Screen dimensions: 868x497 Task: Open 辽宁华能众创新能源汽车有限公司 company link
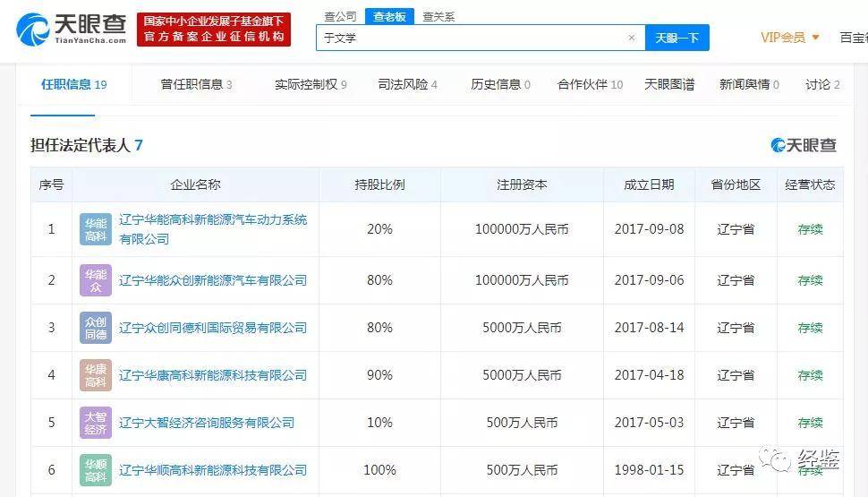213,280
